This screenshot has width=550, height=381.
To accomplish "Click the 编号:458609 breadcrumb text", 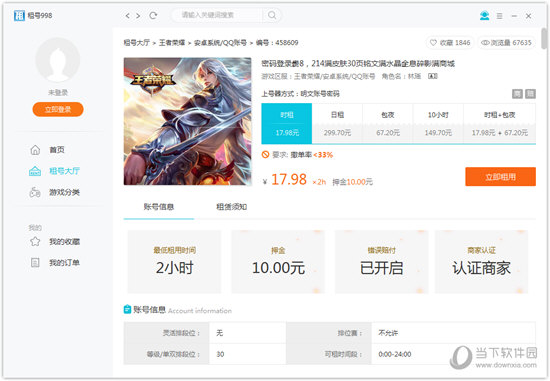I will coord(277,43).
